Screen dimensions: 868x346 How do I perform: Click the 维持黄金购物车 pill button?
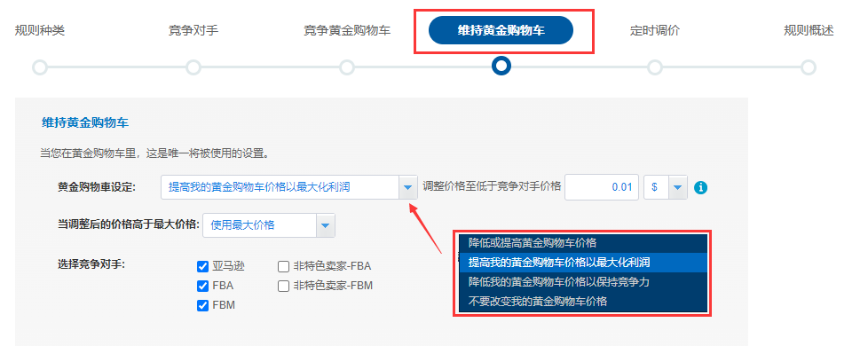[x=501, y=30]
